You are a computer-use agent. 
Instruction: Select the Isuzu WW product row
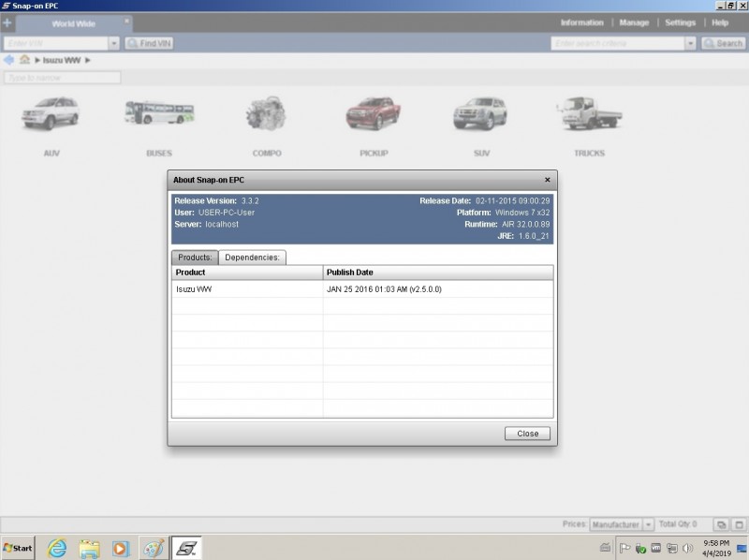pos(247,289)
